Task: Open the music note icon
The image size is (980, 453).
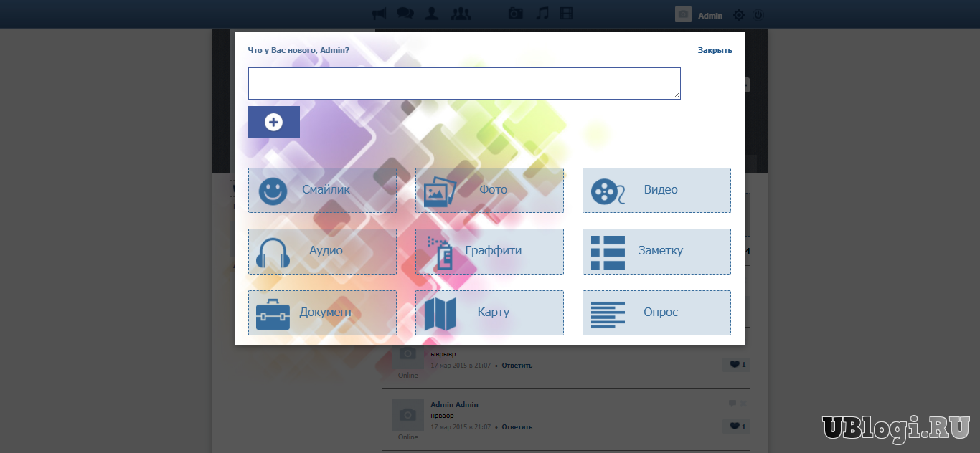Action: (543, 14)
